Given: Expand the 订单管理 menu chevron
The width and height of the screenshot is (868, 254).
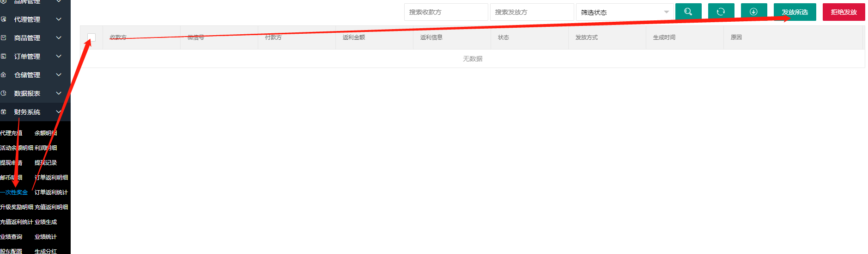Looking at the screenshot, I should tap(59, 56).
